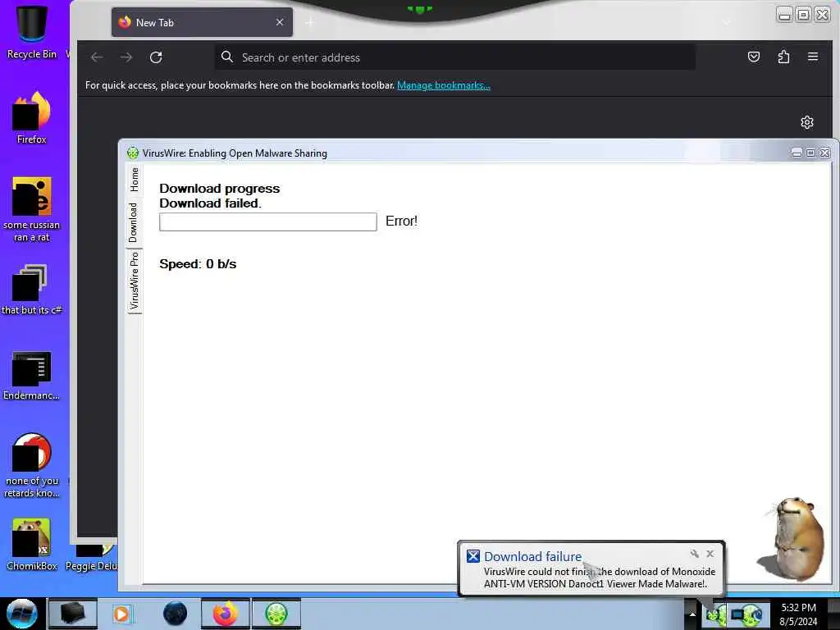Select the Endermanc... desktop icon
The height and width of the screenshot is (630, 840).
coord(32,376)
